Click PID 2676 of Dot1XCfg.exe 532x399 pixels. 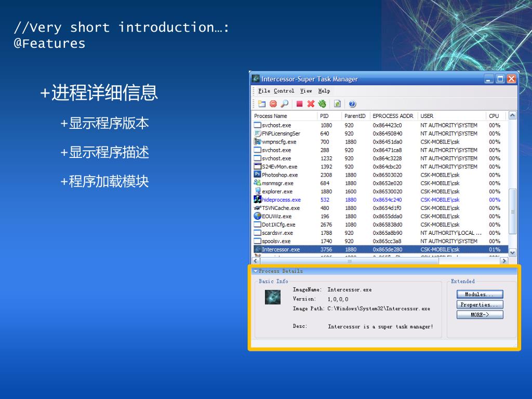326,224
